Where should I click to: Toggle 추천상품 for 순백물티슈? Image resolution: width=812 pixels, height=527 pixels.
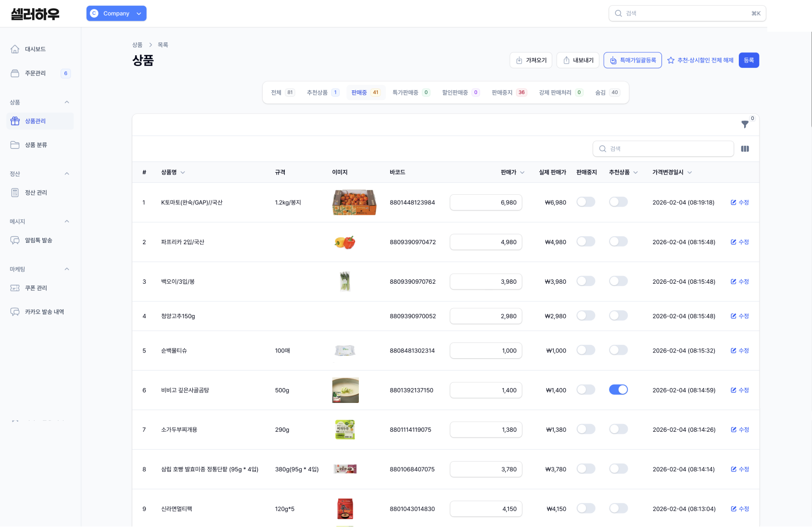(x=618, y=350)
